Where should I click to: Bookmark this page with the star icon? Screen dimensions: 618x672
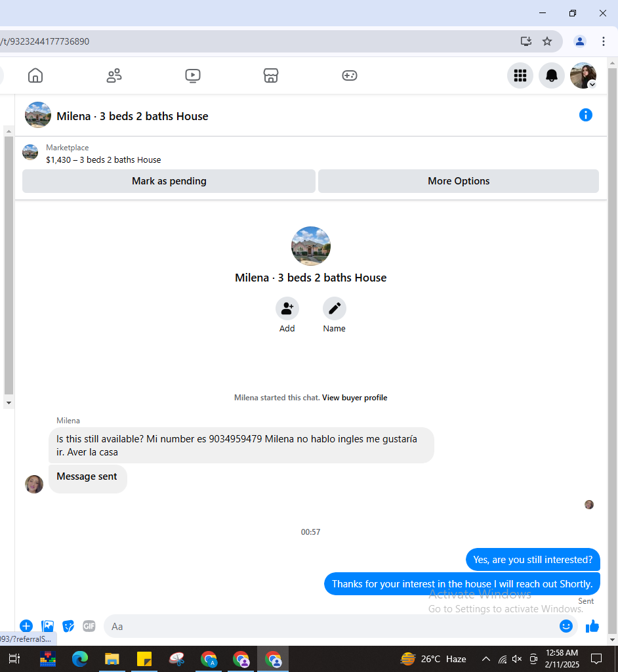pyautogui.click(x=547, y=41)
